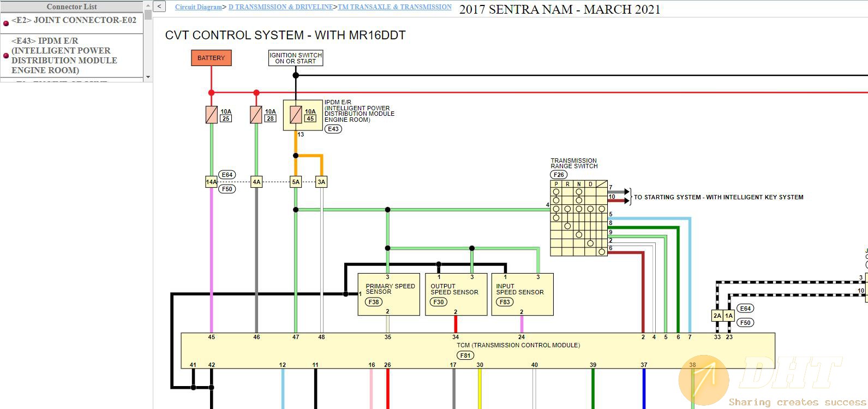Click terminal 5A junction box
The image size is (868, 409).
(x=296, y=182)
